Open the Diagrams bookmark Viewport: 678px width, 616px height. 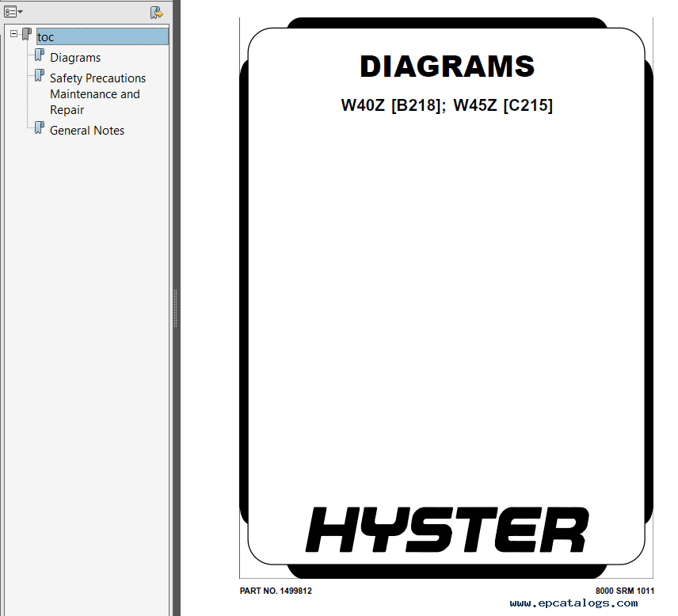(75, 58)
